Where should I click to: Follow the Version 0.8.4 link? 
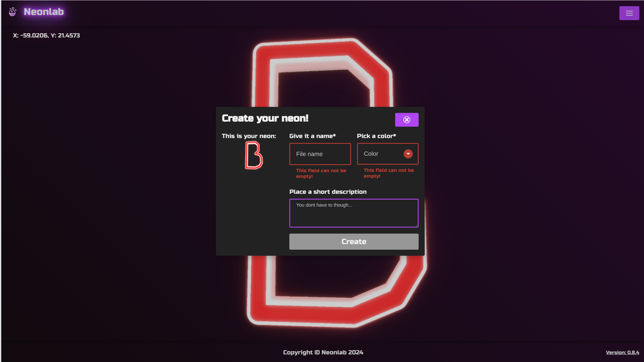coord(623,352)
